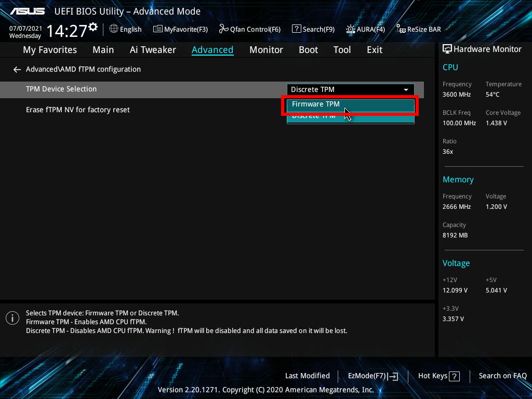
Task: Click the +5V value 5.041 V
Action: [496, 290]
